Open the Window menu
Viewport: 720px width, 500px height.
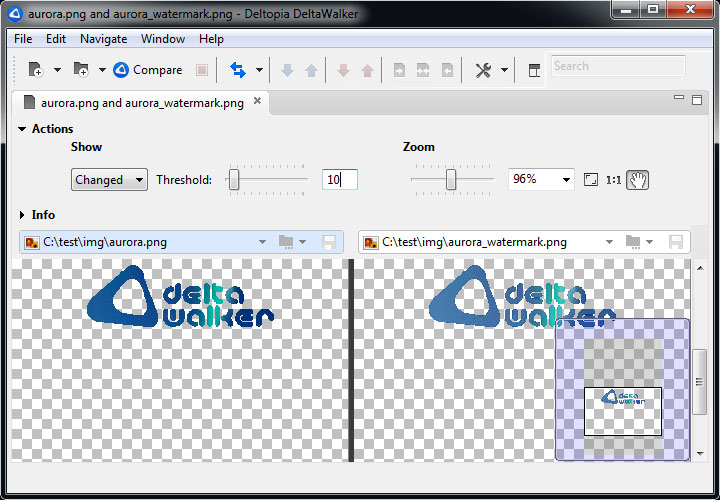(163, 39)
